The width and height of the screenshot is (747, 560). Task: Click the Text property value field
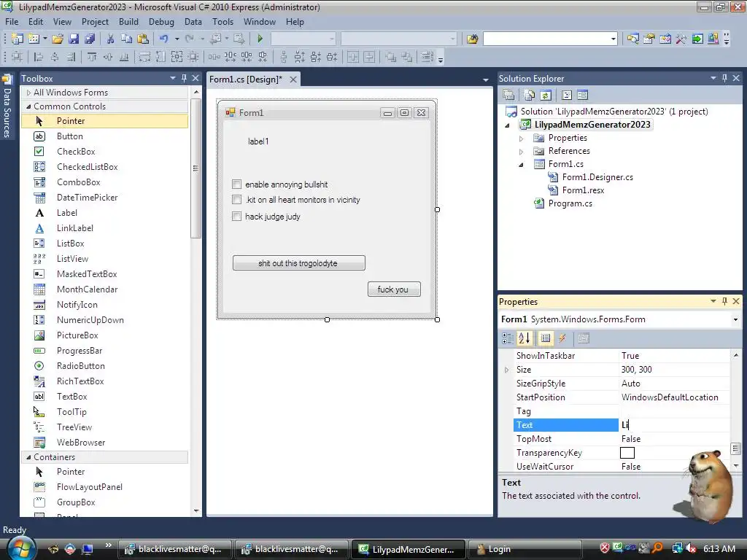tap(674, 425)
